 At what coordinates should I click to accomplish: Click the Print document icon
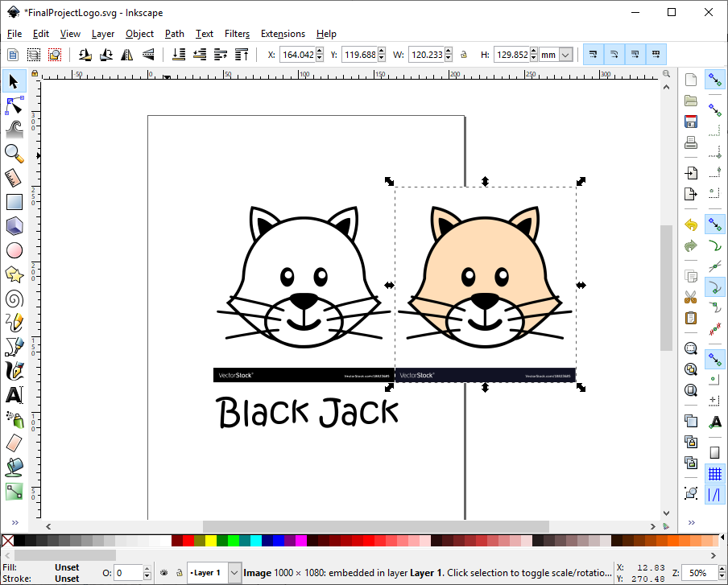(691, 143)
